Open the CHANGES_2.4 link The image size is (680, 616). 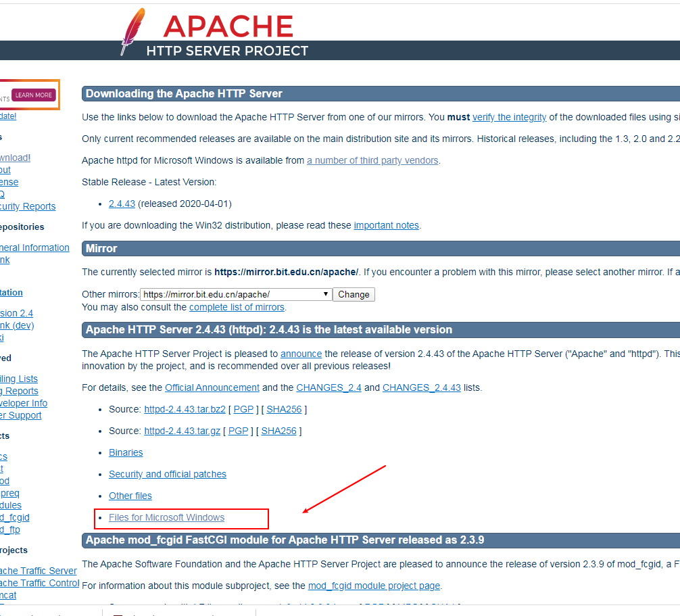(x=329, y=388)
